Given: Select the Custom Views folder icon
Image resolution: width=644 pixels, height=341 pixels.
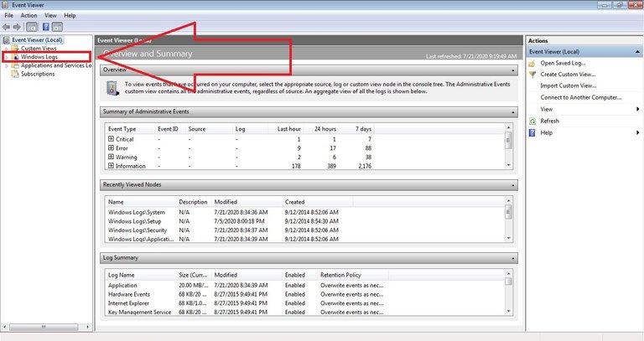Looking at the screenshot, I should 15,49.
